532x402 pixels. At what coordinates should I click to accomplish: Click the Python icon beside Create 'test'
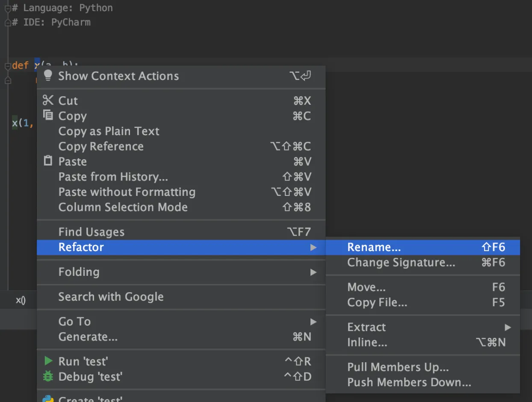click(48, 399)
